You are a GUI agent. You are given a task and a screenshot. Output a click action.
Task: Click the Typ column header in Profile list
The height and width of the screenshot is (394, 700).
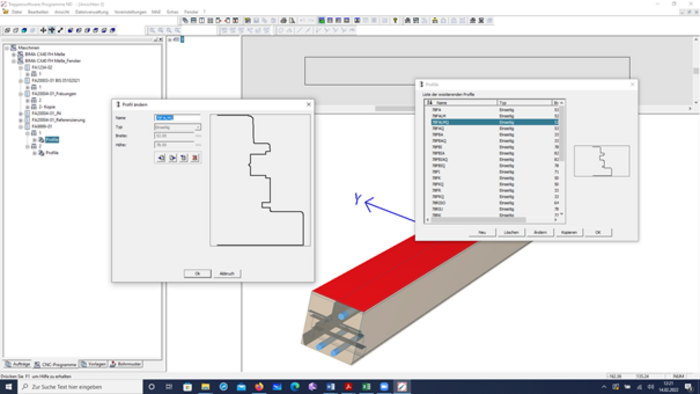point(525,103)
